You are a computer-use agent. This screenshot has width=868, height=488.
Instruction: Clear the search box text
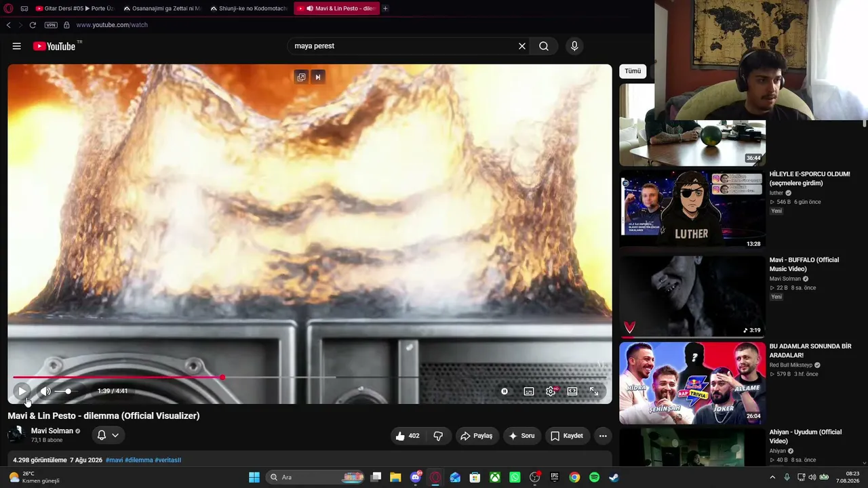click(522, 46)
